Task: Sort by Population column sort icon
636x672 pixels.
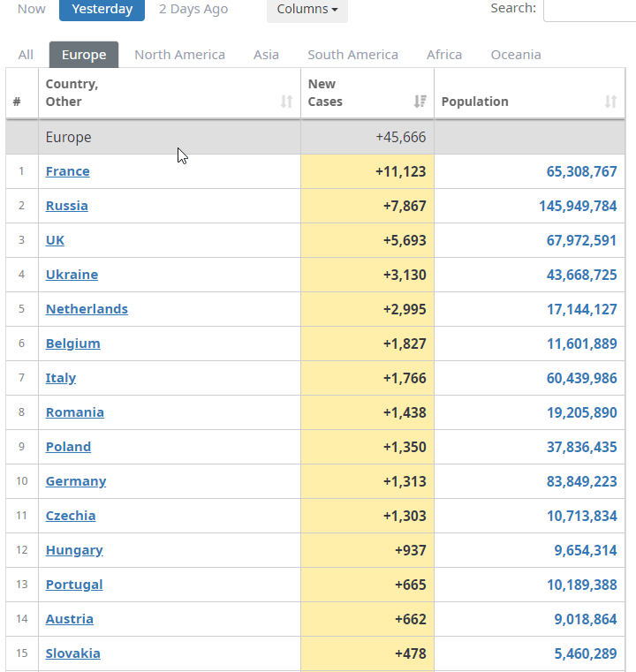Action: pyautogui.click(x=610, y=102)
